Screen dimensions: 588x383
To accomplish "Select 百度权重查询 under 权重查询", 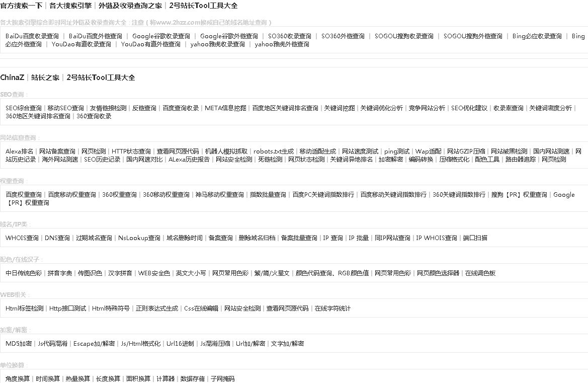I will pos(23,194).
